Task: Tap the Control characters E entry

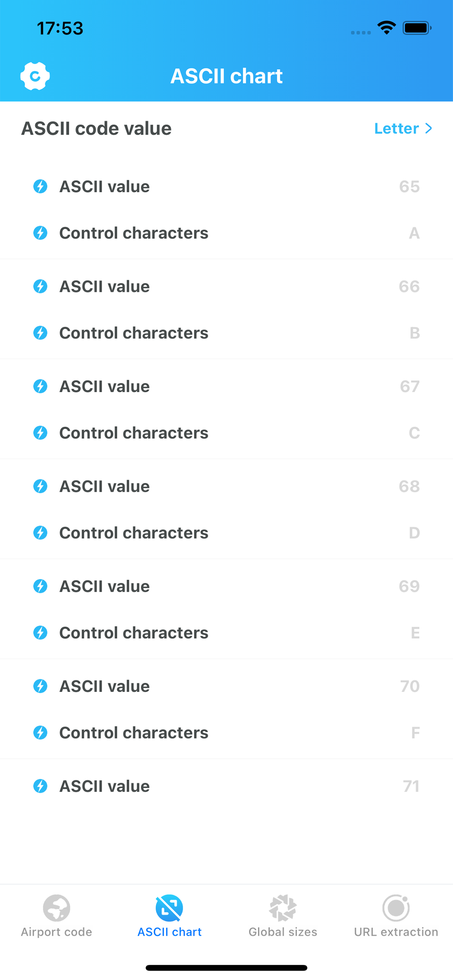Action: (x=226, y=633)
